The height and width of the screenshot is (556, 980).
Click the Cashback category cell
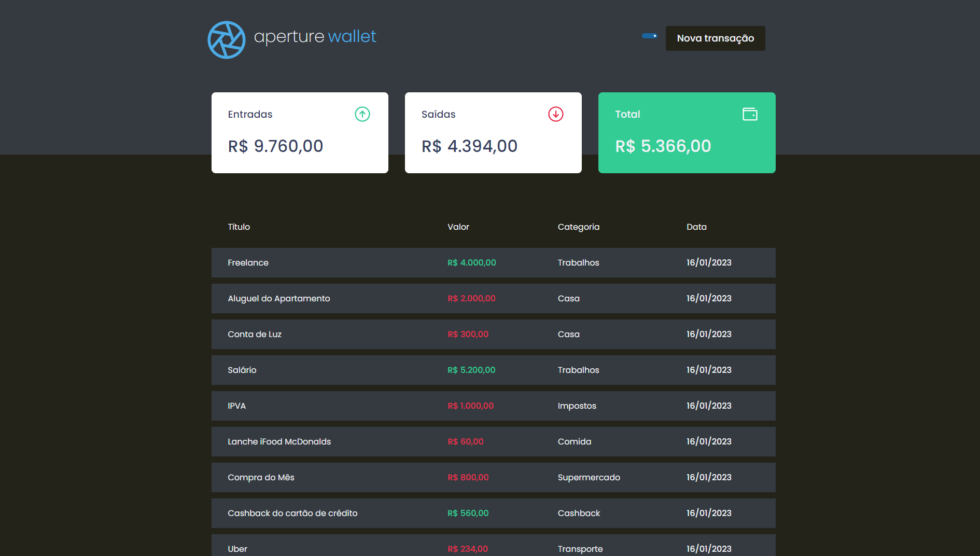click(x=579, y=513)
